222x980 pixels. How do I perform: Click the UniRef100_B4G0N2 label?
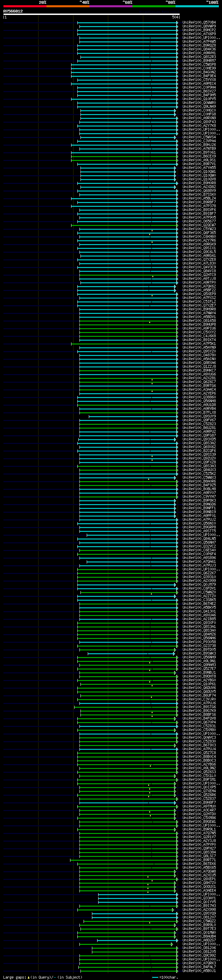[x=199, y=72]
